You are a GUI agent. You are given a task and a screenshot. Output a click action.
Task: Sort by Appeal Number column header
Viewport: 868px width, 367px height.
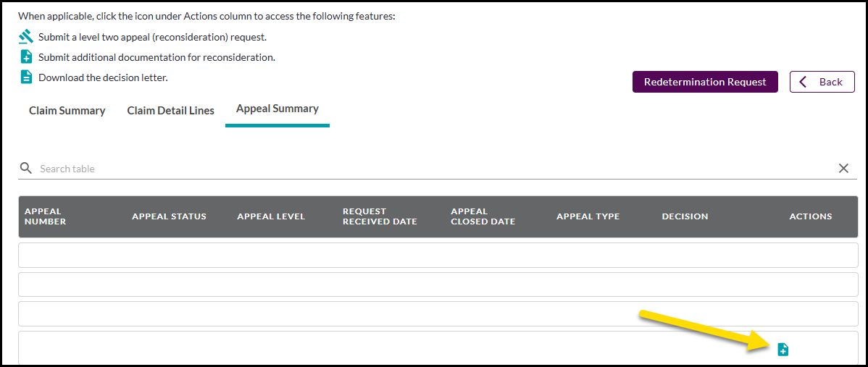(x=46, y=216)
